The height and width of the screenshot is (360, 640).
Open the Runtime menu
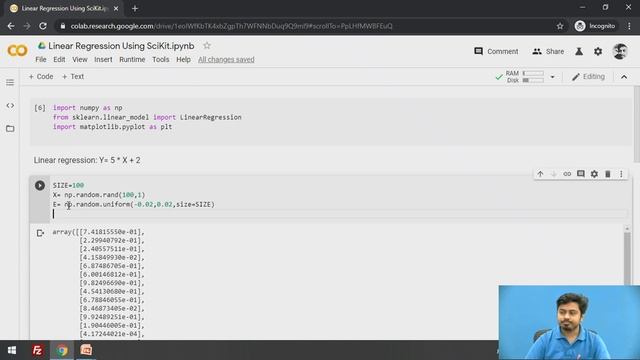click(132, 60)
